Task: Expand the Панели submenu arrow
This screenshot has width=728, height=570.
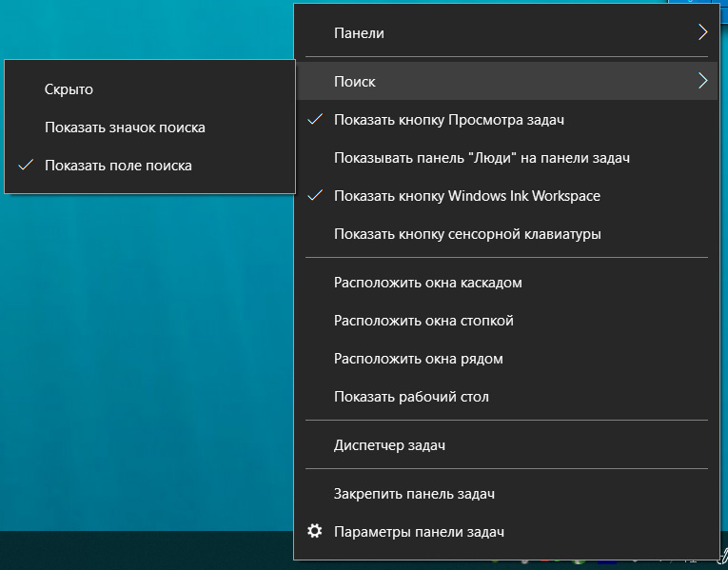Action: [x=702, y=32]
